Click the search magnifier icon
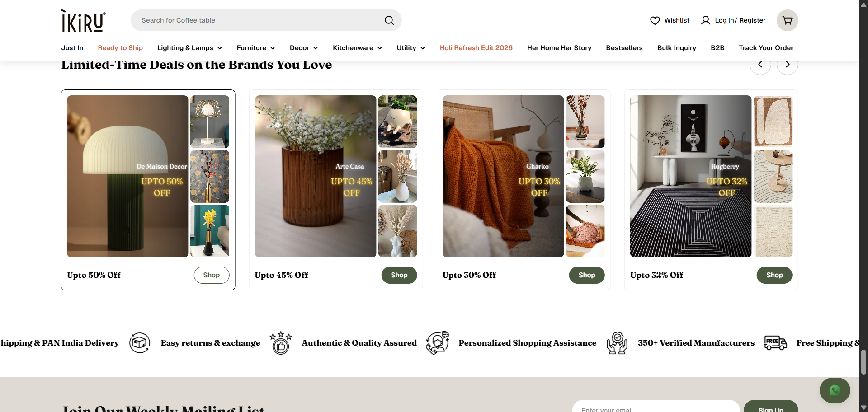 click(x=389, y=20)
